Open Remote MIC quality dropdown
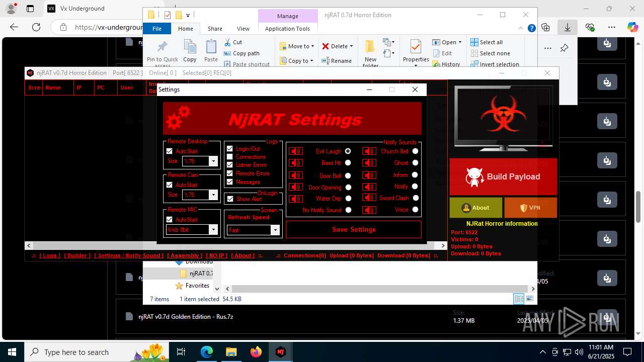644x362 pixels. [213, 230]
